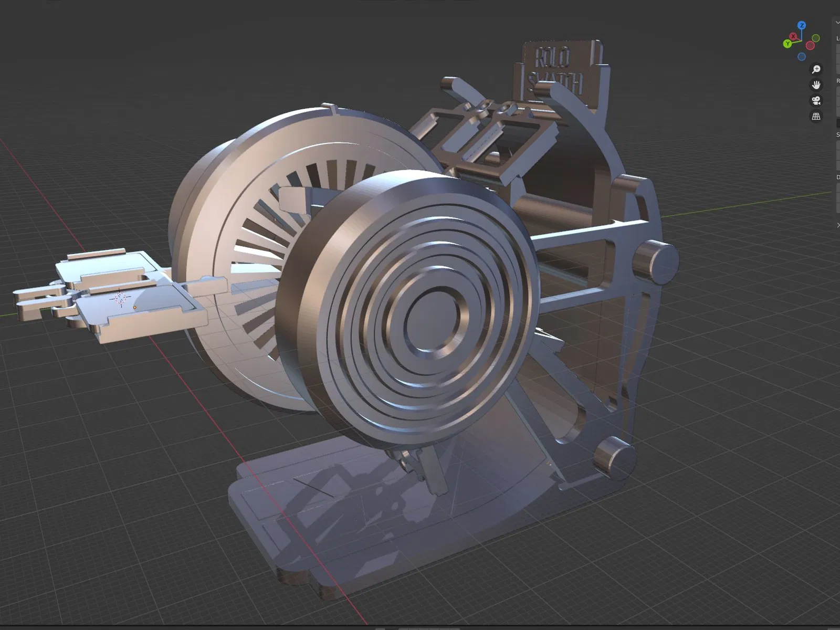The width and height of the screenshot is (840, 630).
Task: Toggle perspective/orthographic projection grid icon
Action: 816,117
